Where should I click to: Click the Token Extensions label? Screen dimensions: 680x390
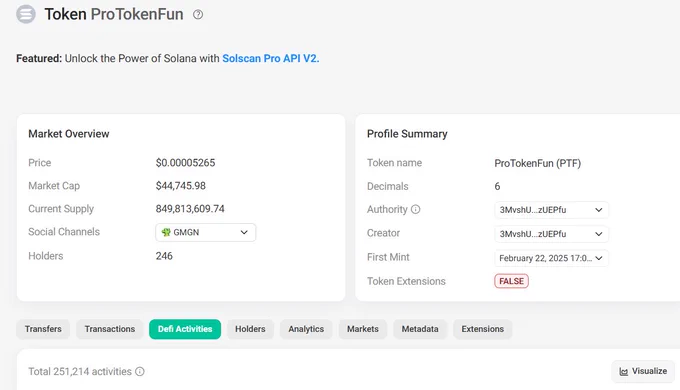tap(406, 281)
